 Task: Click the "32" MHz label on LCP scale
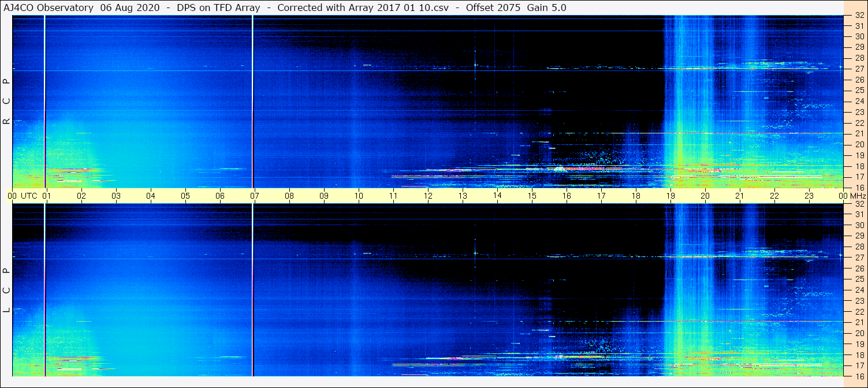pos(859,204)
